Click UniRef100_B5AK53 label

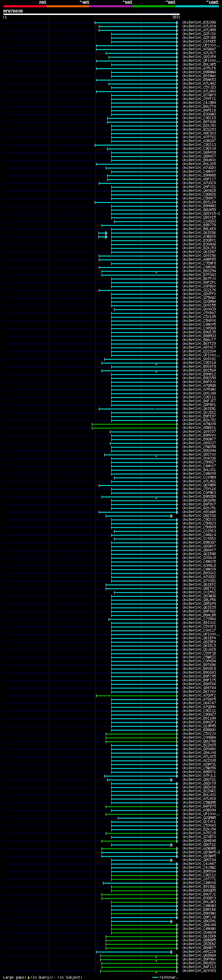coord(199,80)
